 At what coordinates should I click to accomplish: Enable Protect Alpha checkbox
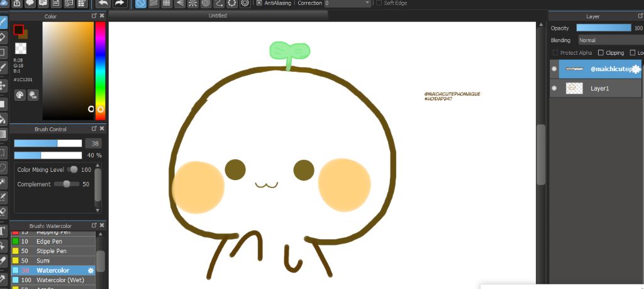555,53
